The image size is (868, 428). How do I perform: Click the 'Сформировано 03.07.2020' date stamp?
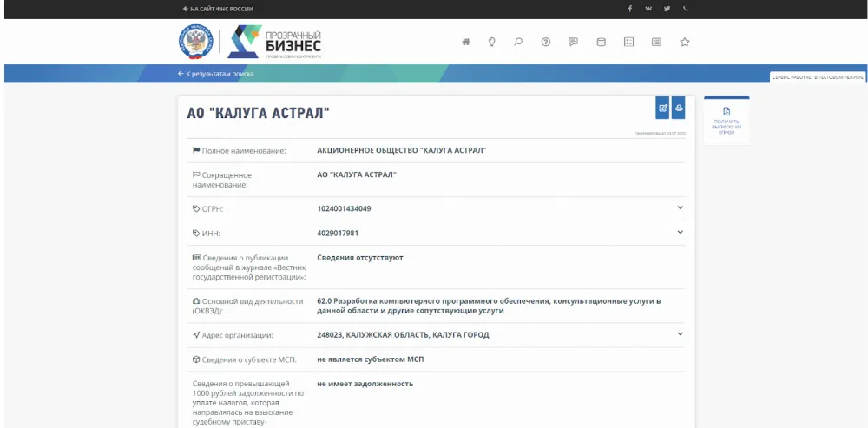660,134
